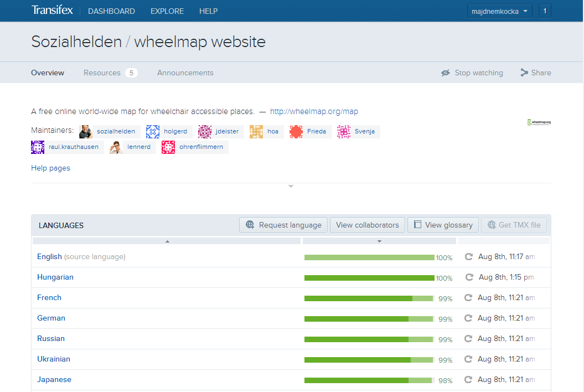Click the "Aug 8th, 1:15 pm" timestamp
Screen dimensions: 584x392
point(506,277)
